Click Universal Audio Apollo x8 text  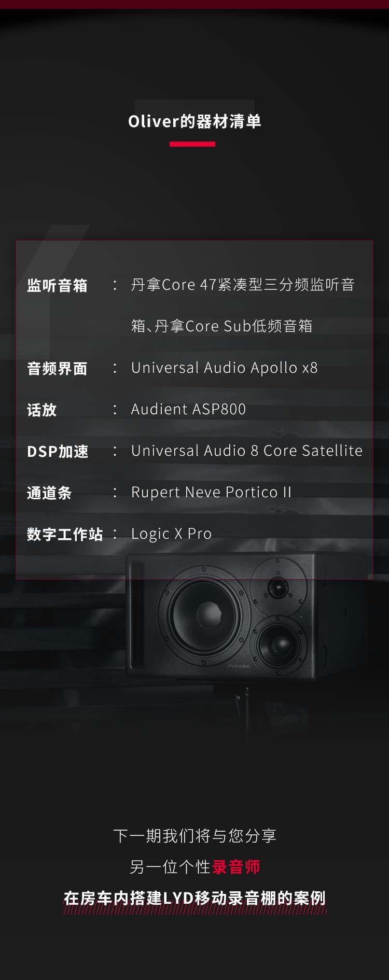(x=224, y=368)
